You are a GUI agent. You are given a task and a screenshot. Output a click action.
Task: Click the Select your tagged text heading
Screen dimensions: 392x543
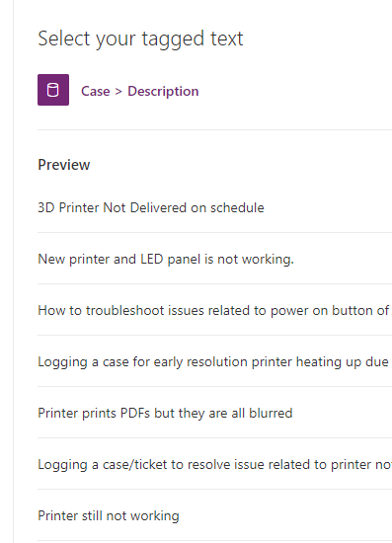(140, 39)
